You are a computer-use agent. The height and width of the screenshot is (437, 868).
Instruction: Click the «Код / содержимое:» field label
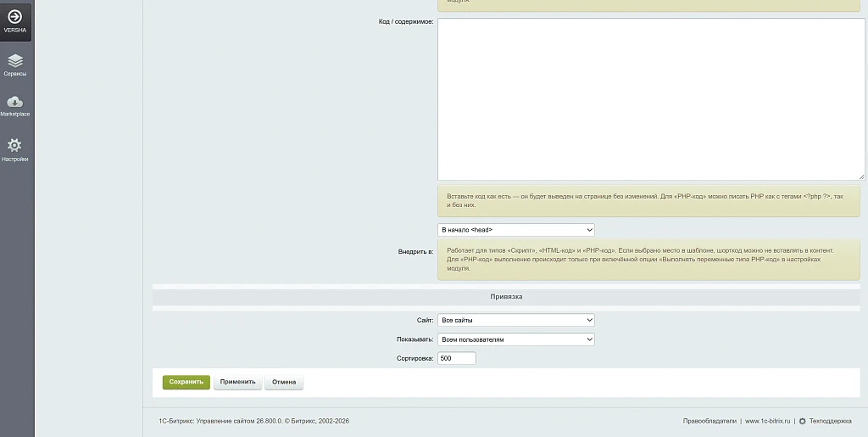[406, 22]
